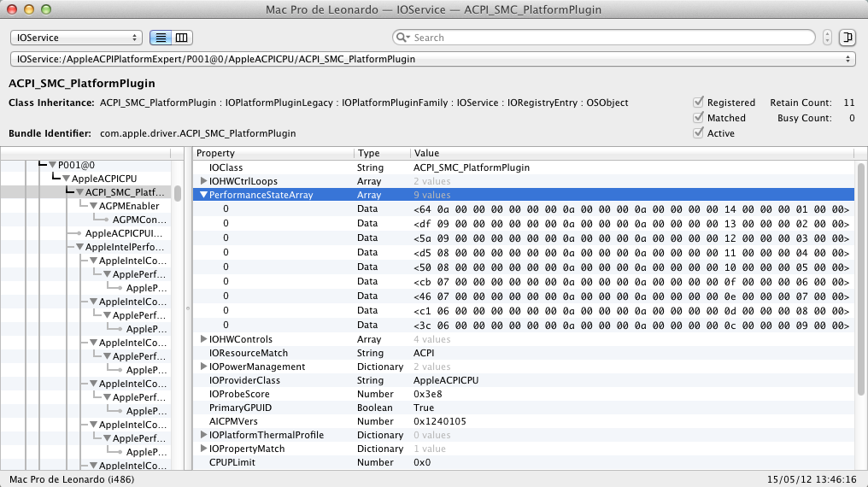Image resolution: width=868 pixels, height=487 pixels.
Task: Click the value 0x3e8
Action: (427, 394)
